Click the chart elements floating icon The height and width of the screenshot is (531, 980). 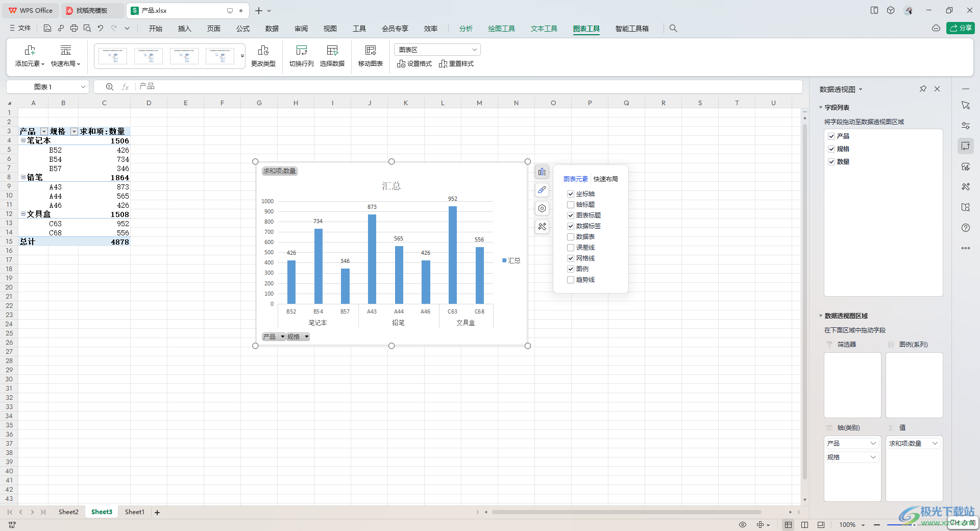[x=542, y=172]
